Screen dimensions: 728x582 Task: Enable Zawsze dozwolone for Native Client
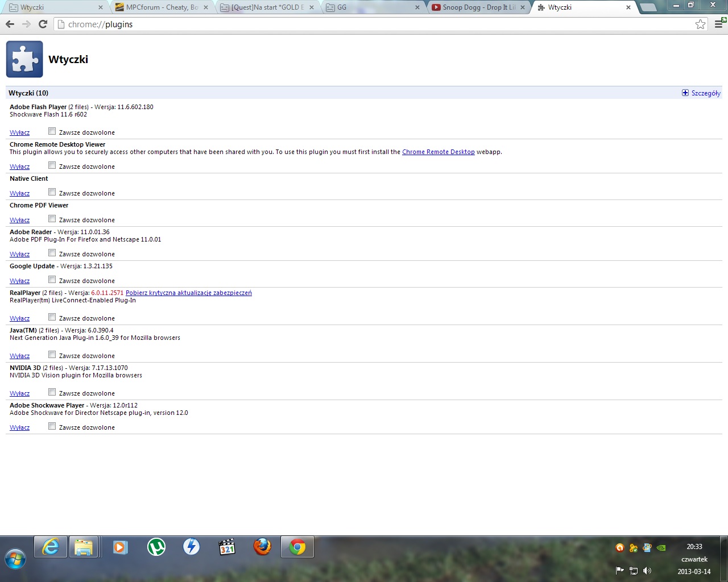pyautogui.click(x=52, y=192)
